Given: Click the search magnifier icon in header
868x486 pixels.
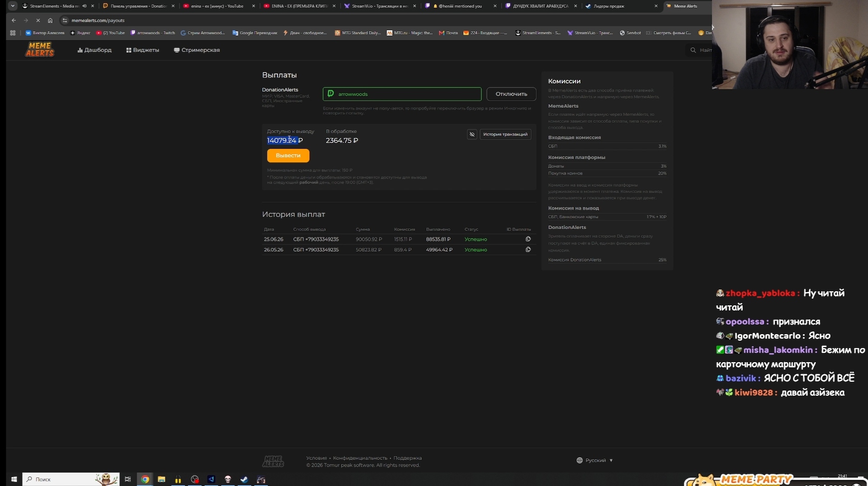Looking at the screenshot, I should [693, 50].
